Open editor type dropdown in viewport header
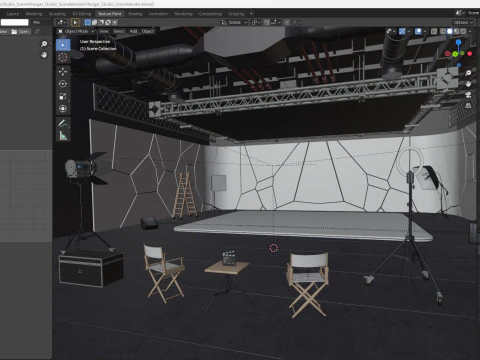Viewport: 480px width, 360px height. (x=62, y=22)
